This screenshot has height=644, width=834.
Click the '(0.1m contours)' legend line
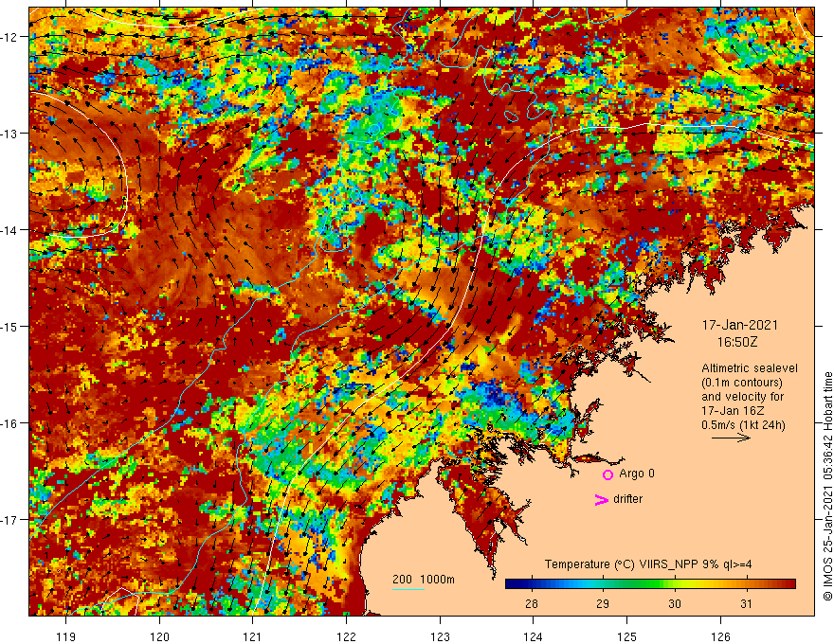coord(742,383)
